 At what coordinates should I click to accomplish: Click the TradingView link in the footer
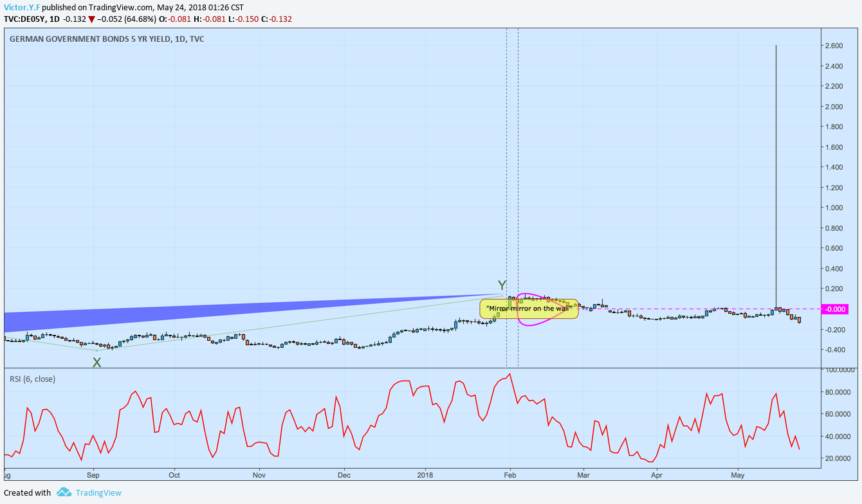(x=98, y=492)
